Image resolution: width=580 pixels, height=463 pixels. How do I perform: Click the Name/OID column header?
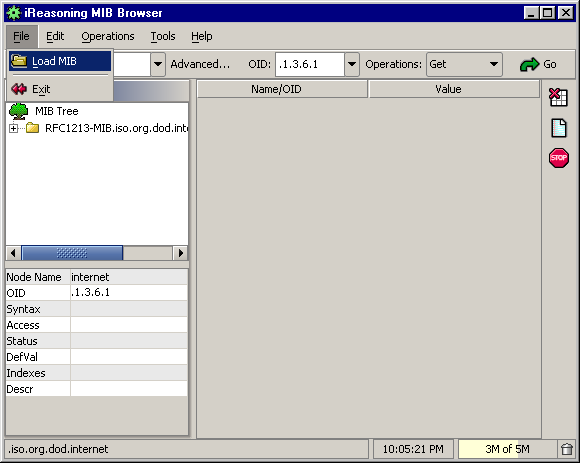click(x=282, y=89)
